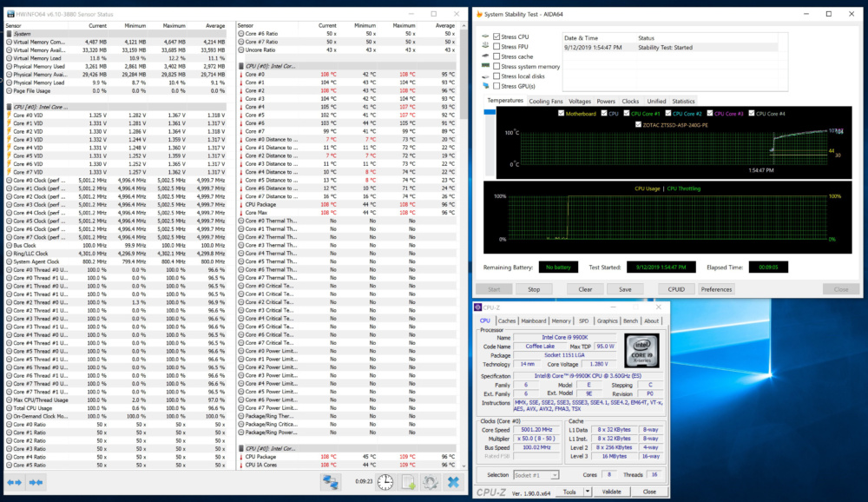Click blue X close sensors icon
This screenshot has height=502, width=868.
click(453, 482)
